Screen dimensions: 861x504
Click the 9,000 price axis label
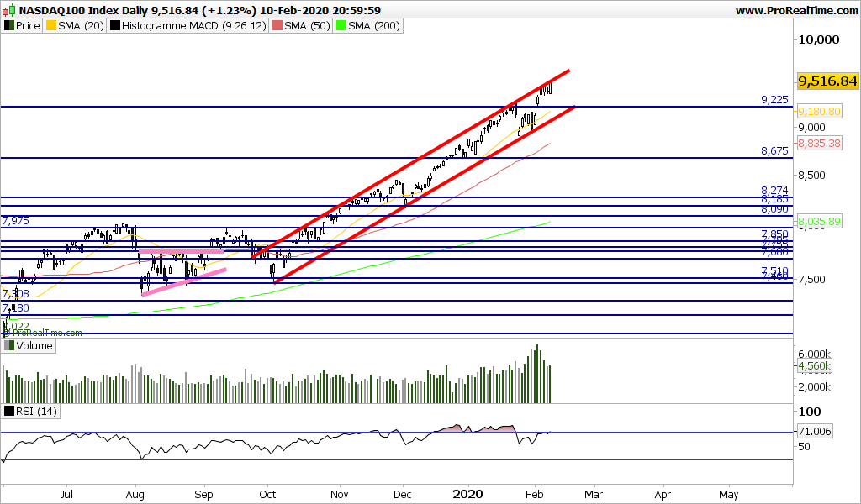tap(811, 127)
